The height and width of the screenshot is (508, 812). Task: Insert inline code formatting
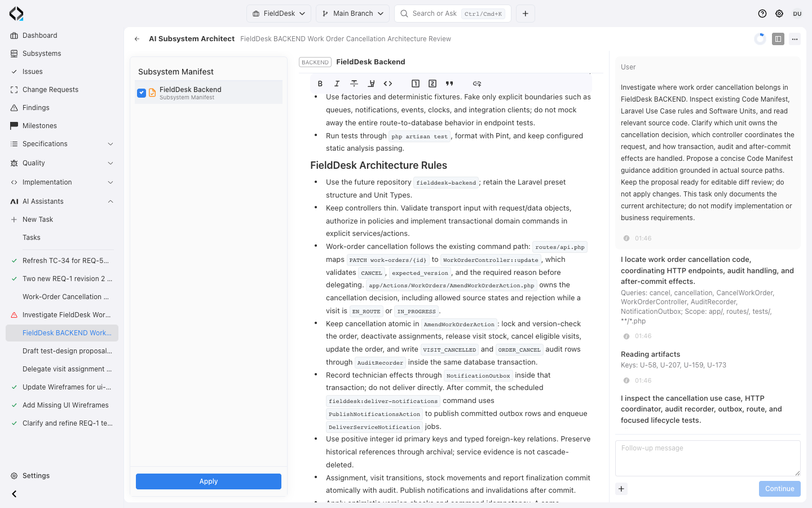pos(388,84)
